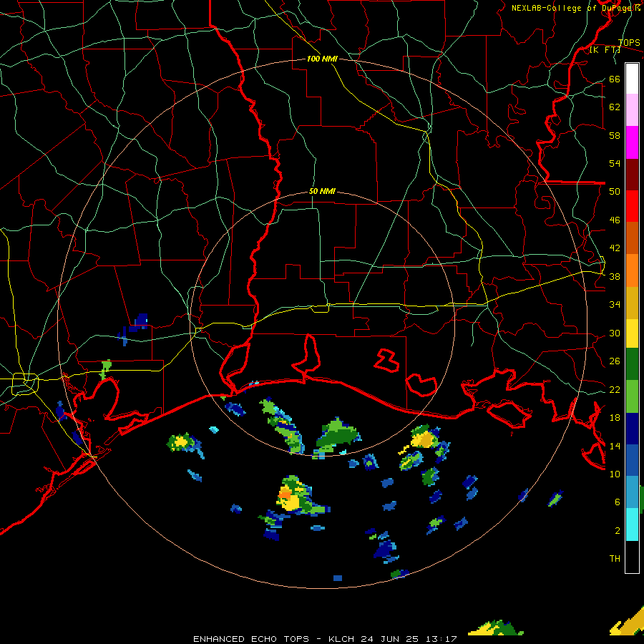Select the light pink legend color band
Viewport: 644px width, 644px height.
coord(632,110)
